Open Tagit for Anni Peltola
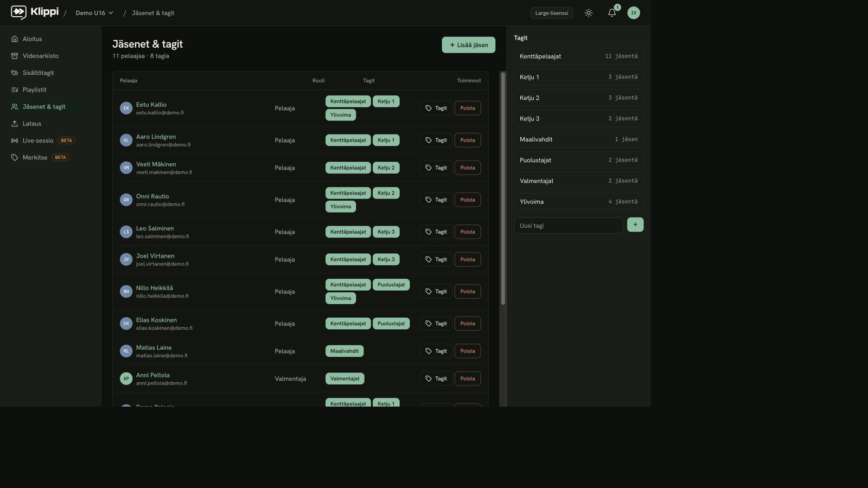The width and height of the screenshot is (868, 488). coord(436,378)
